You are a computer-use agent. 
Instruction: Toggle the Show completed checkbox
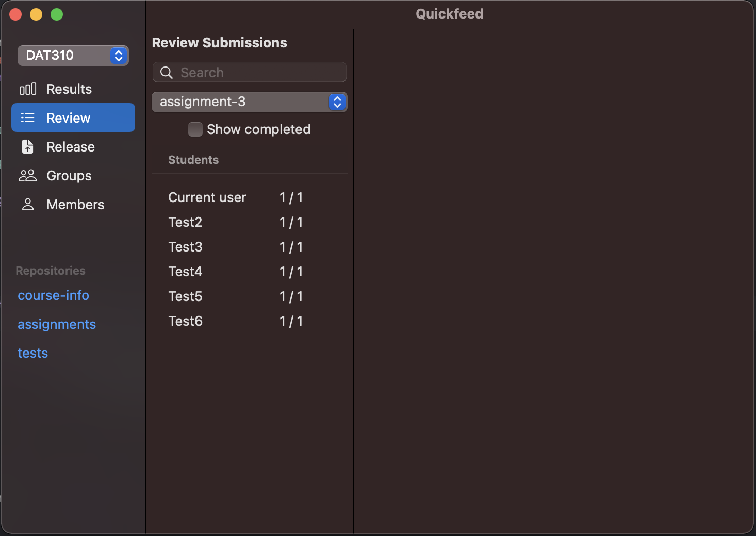pyautogui.click(x=195, y=129)
